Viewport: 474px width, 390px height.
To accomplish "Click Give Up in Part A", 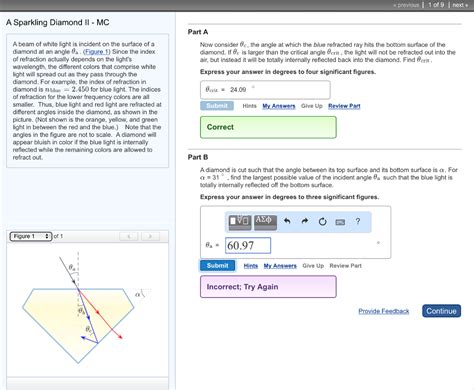I will (312, 106).
